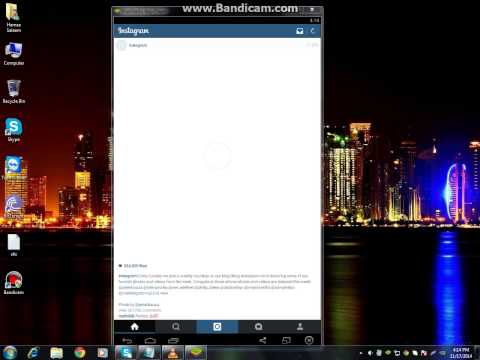480x360 pixels.
Task: Click the BlueStacks fullscreen toggle icon
Action: [x=286, y=340]
